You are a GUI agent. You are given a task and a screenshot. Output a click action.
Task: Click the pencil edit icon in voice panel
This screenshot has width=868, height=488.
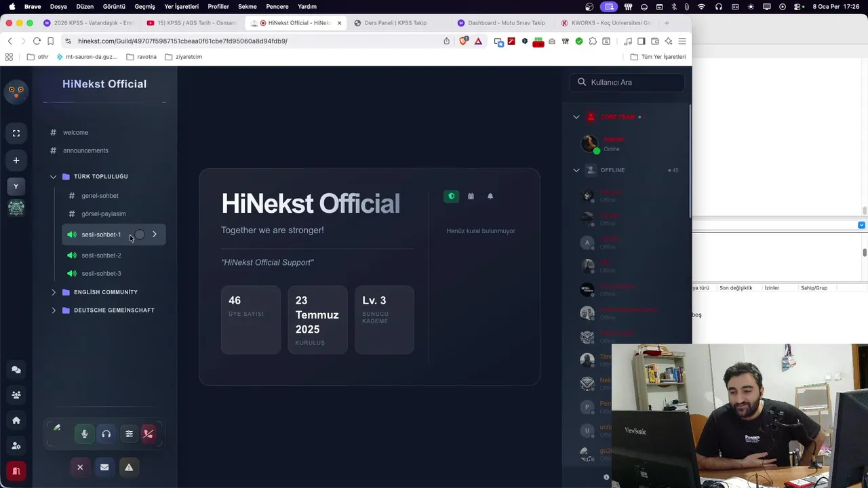[57, 428]
